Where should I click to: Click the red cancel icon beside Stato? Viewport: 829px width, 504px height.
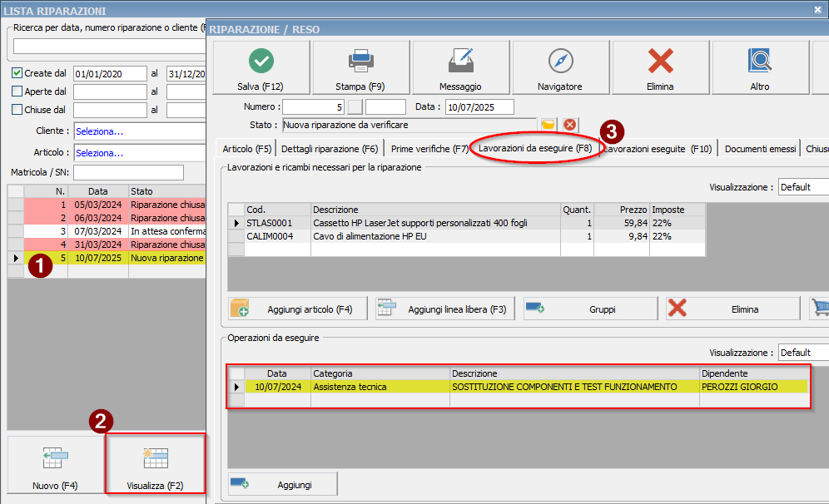[x=569, y=125]
